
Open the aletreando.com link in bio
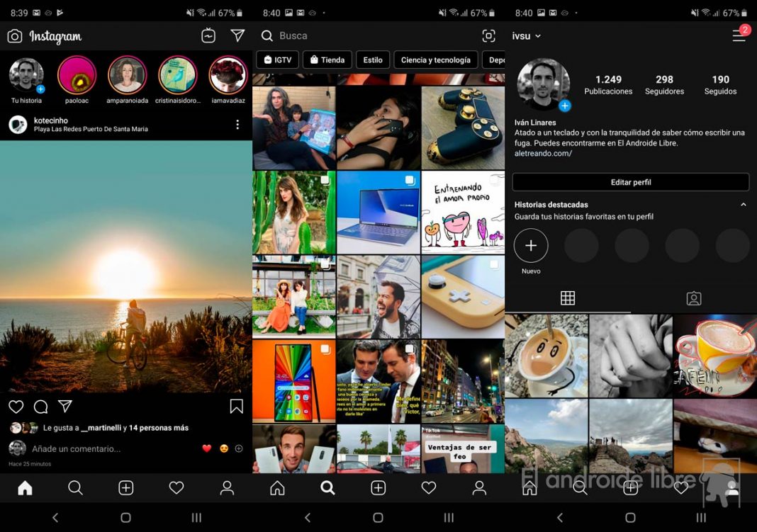[x=543, y=153]
